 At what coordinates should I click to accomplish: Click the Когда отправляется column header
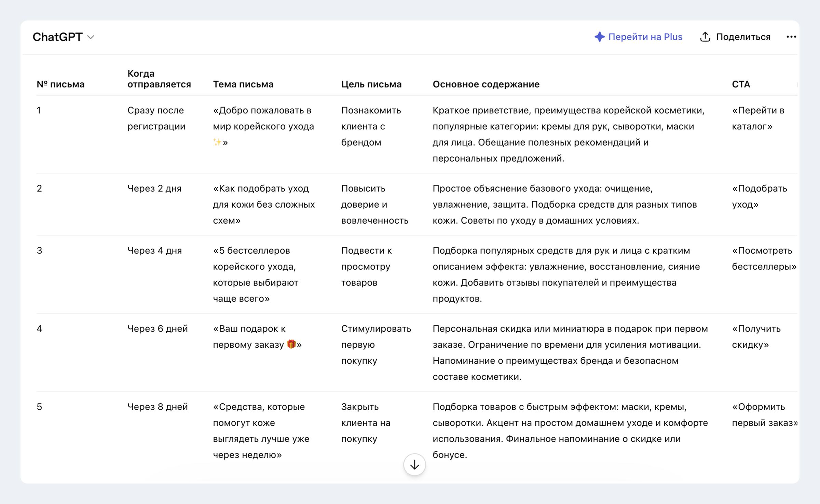pos(159,79)
